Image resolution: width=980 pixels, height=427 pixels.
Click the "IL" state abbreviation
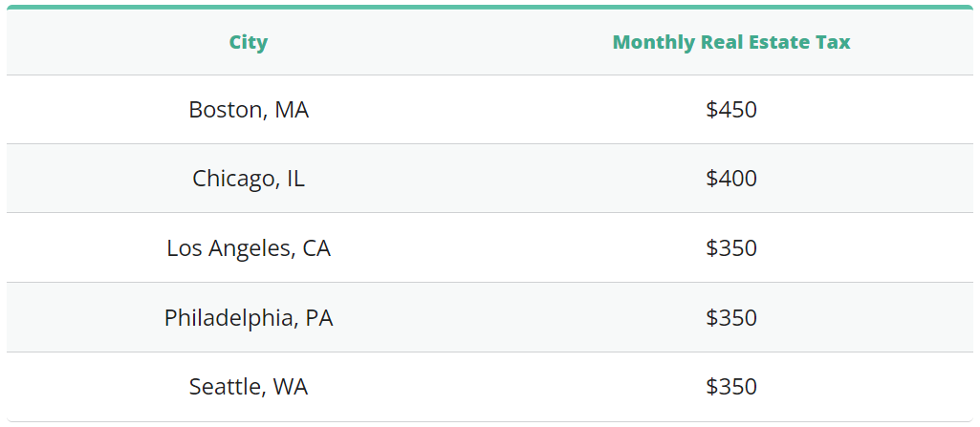click(295, 179)
